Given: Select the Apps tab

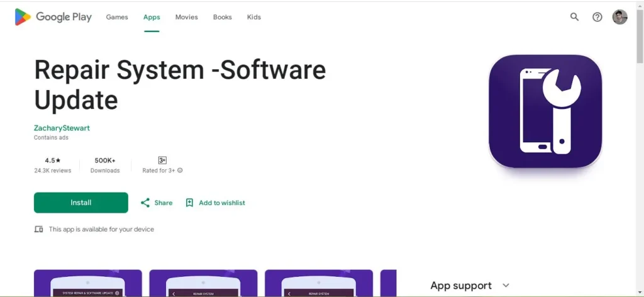Looking at the screenshot, I should tap(152, 17).
